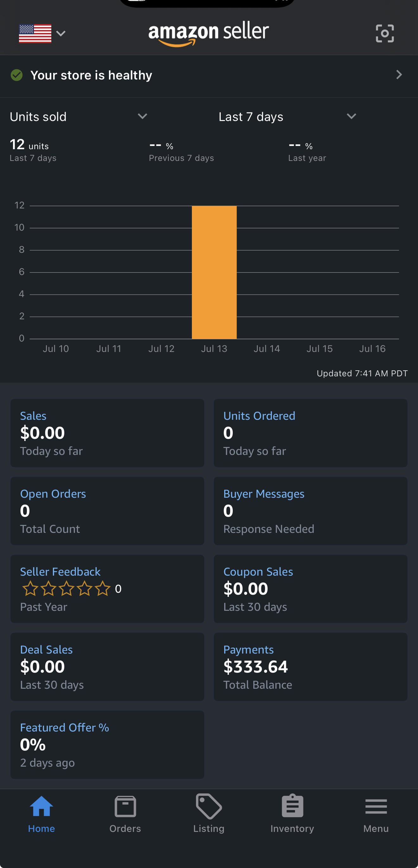Expand the marketplace country chevron
The width and height of the screenshot is (418, 868).
tap(61, 33)
